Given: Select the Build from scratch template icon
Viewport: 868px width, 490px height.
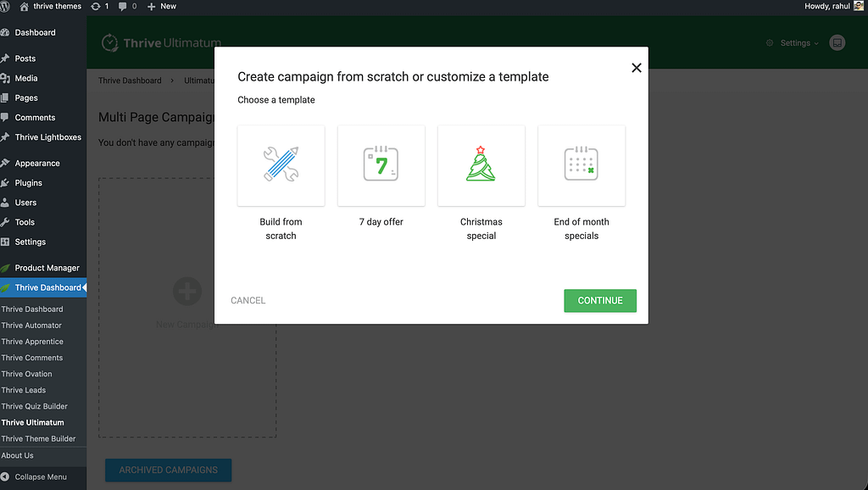Looking at the screenshot, I should coord(281,165).
